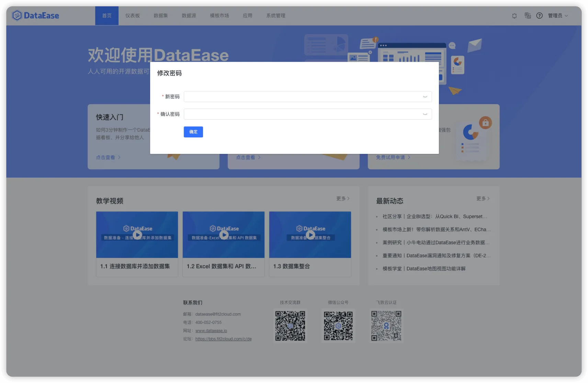
Task: Toggle password visibility in 确认密码 field
Action: [425, 114]
